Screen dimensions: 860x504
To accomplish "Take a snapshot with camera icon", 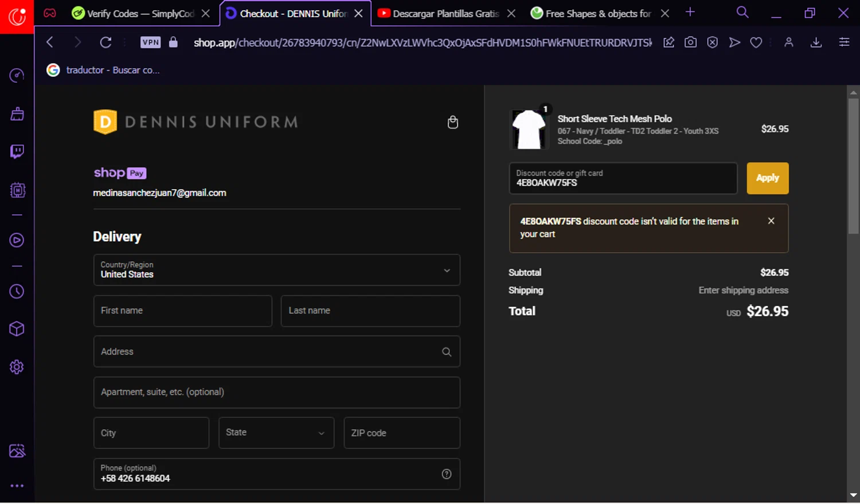I will [690, 42].
